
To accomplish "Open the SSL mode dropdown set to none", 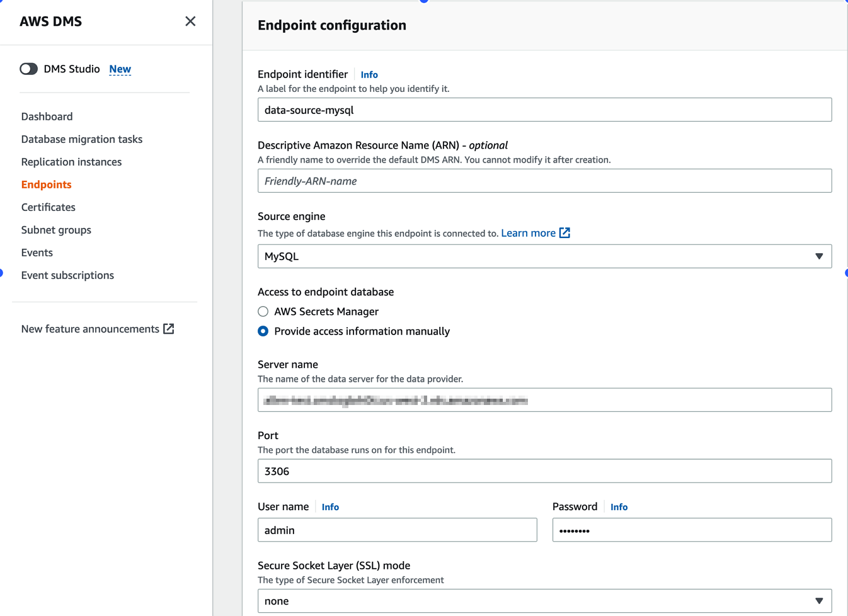I will tap(544, 601).
